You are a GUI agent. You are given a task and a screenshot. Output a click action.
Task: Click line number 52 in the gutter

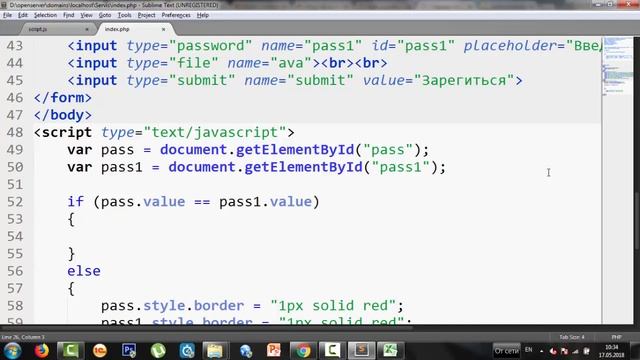click(15, 202)
